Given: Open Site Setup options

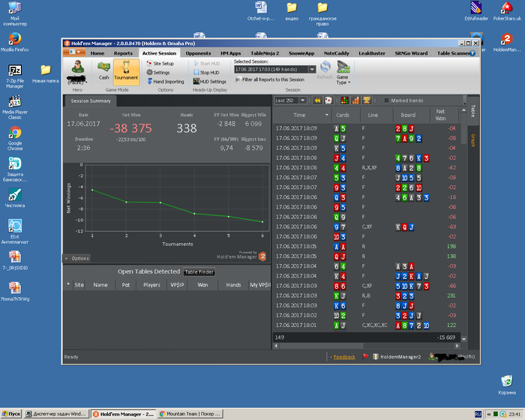Looking at the screenshot, I should [160, 63].
